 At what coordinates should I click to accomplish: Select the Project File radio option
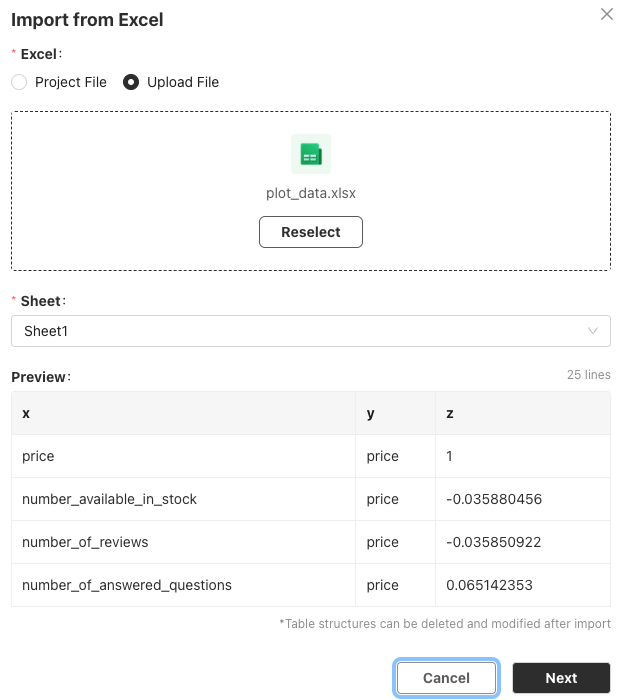19,82
